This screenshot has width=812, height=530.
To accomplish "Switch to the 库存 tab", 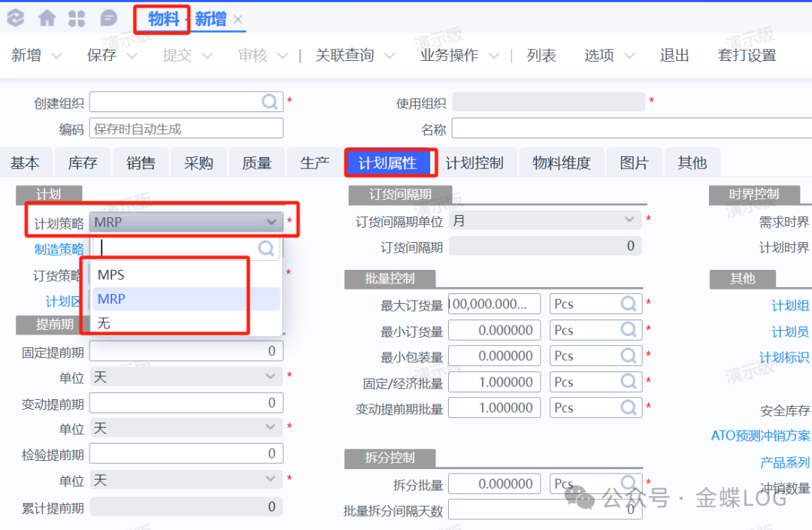I will 82,163.
